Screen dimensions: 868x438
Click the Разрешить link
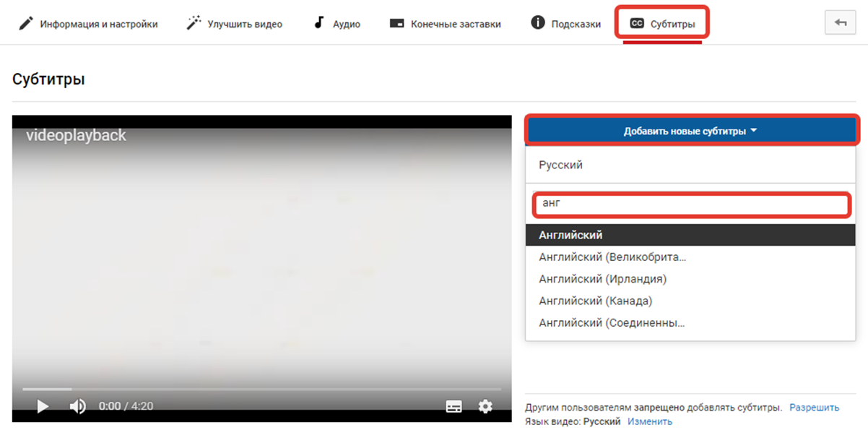coord(815,407)
